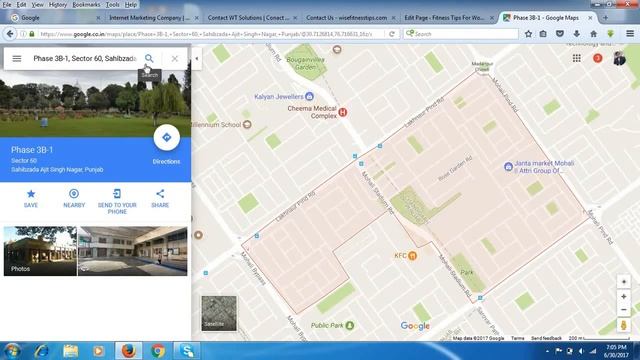Click the Public Park marker icon
Screen dimensions: 640x360
tap(350, 325)
